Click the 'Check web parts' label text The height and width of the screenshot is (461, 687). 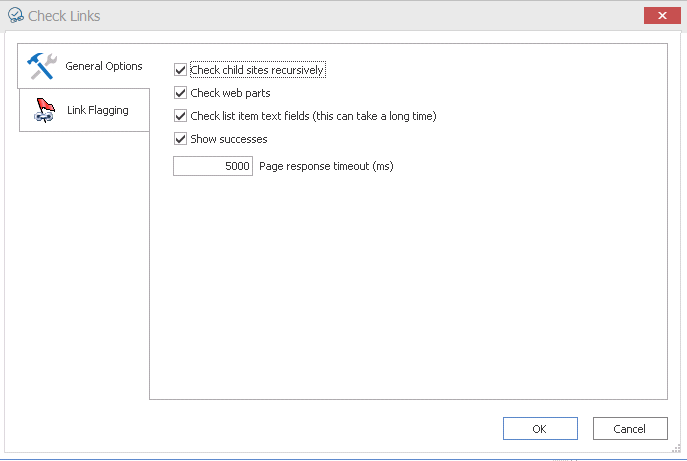coord(230,93)
